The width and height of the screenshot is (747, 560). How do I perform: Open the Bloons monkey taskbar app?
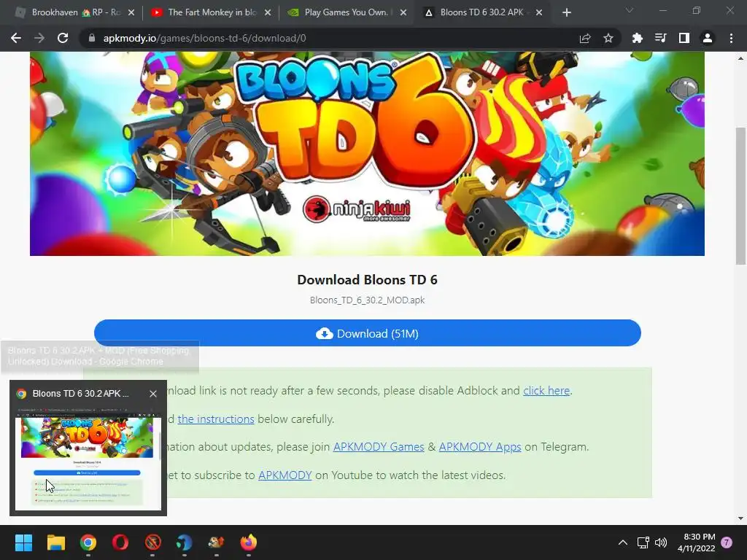tap(216, 542)
